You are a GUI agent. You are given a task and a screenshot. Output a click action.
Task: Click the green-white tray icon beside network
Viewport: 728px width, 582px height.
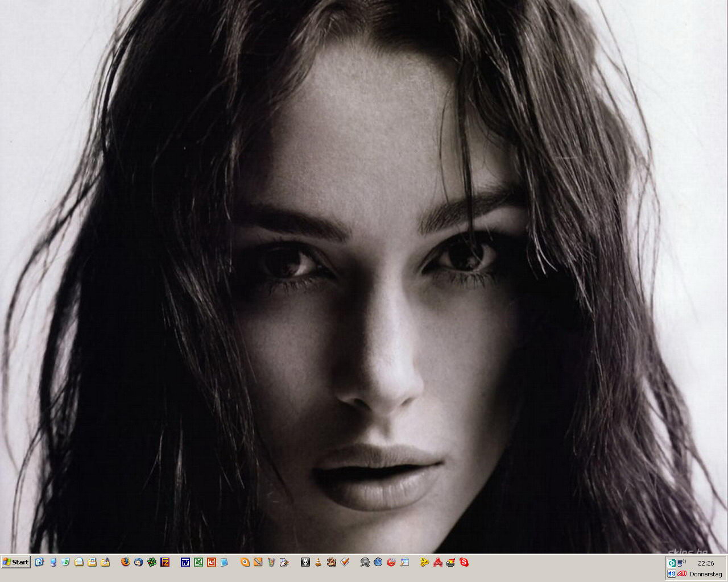click(x=672, y=563)
